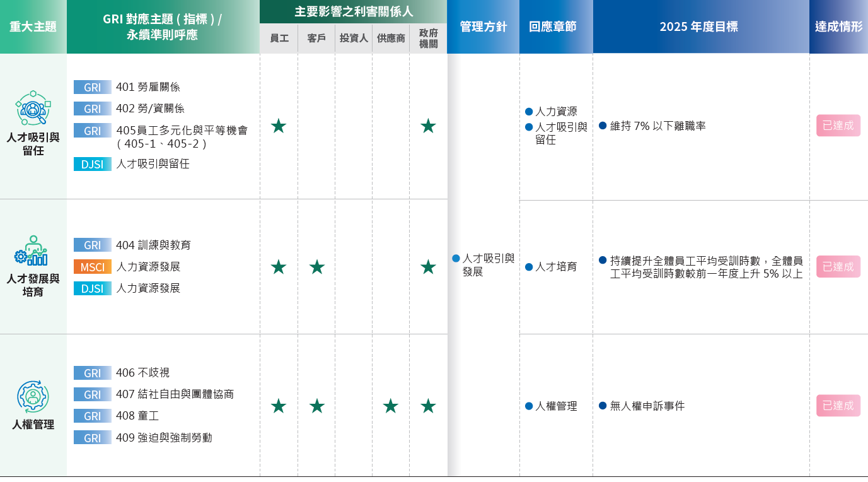Click the 人才發展與培育 topic icon with bar chart
The width and height of the screenshot is (868, 482).
32,250
